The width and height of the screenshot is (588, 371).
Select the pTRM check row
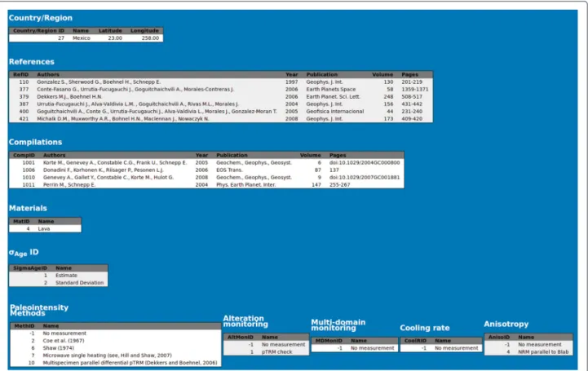pos(266,352)
